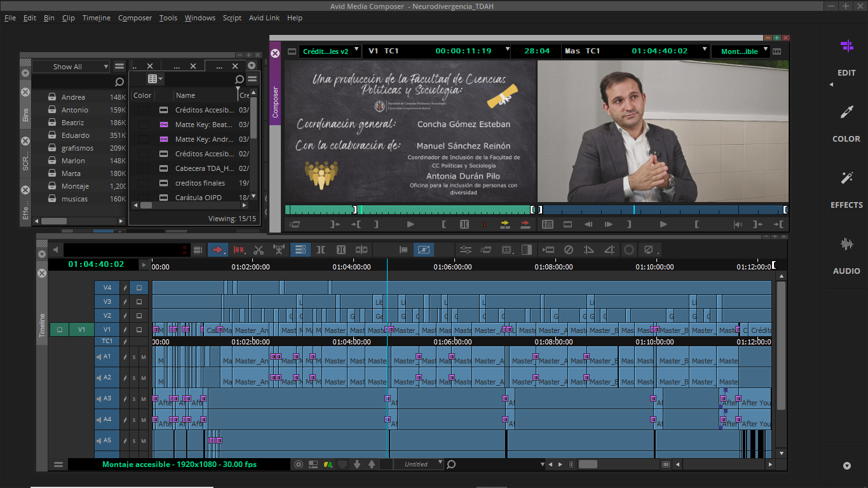Toggle the A5 track selector

[x=107, y=440]
